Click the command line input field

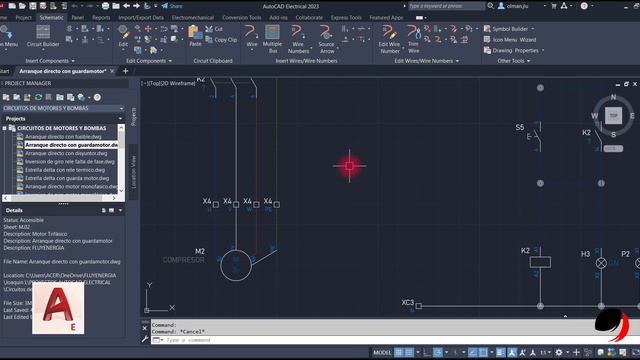point(395,340)
